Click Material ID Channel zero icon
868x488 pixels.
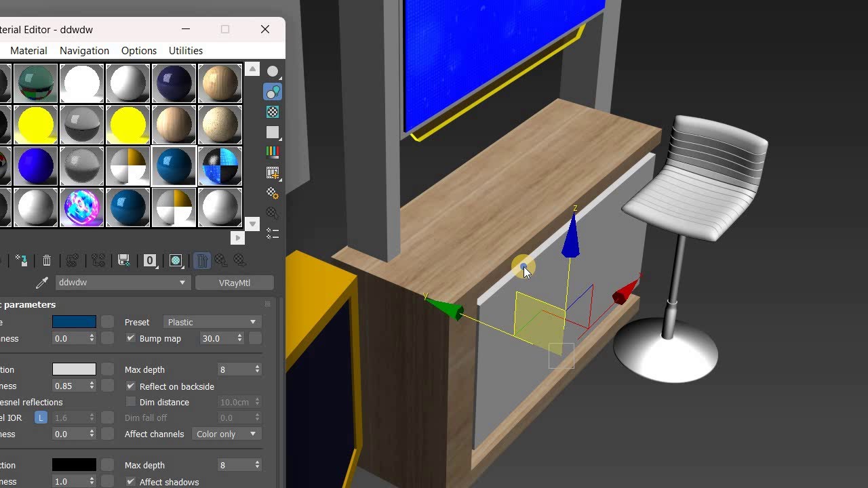[150, 260]
